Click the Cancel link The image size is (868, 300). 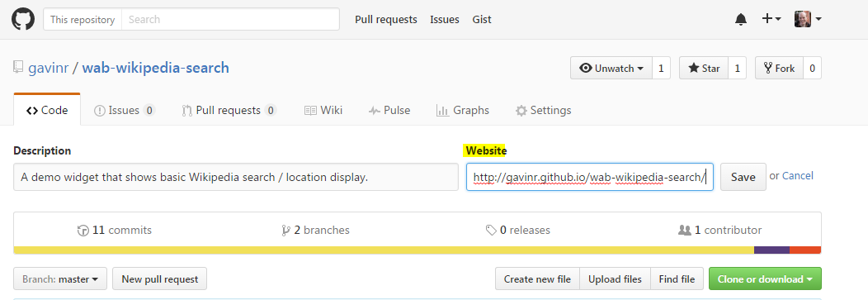[798, 176]
